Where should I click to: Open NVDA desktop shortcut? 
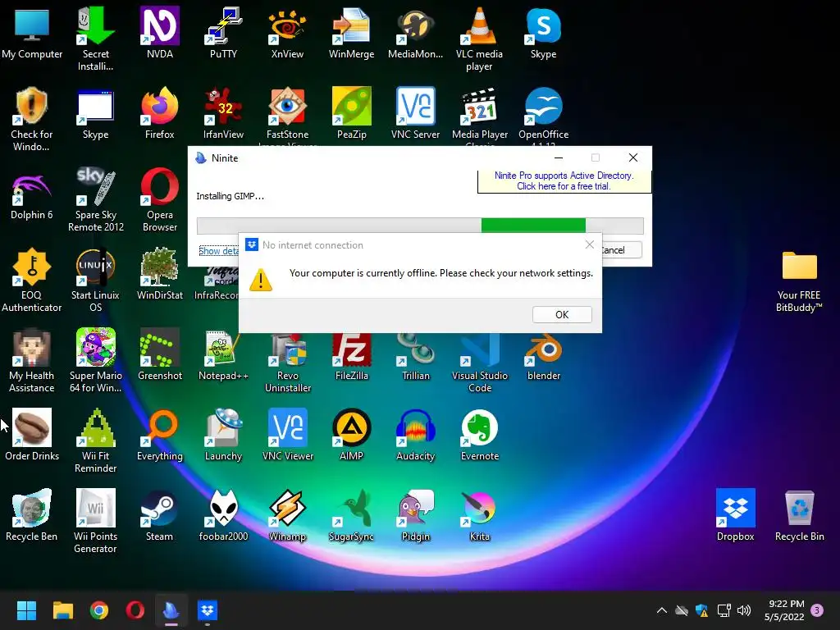[x=160, y=32]
